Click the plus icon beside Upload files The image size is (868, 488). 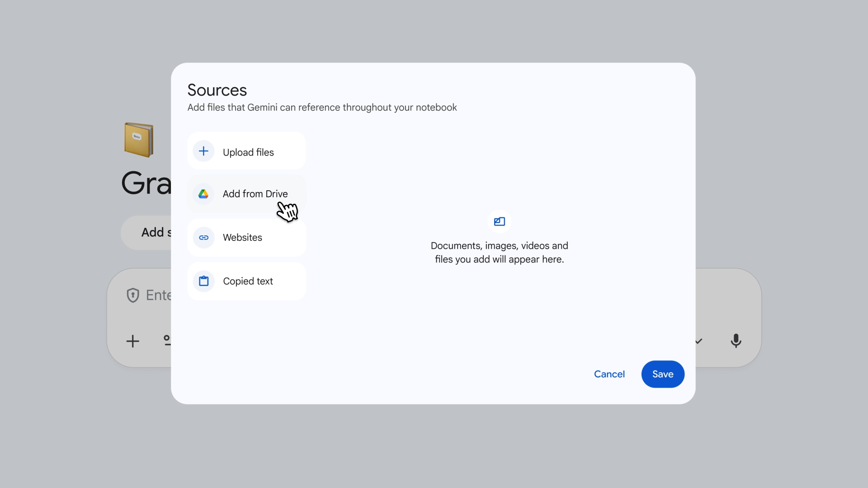tap(203, 151)
